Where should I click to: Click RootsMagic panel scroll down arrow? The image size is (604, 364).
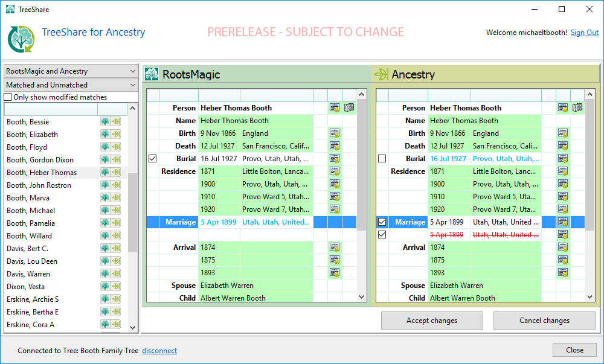(361, 296)
